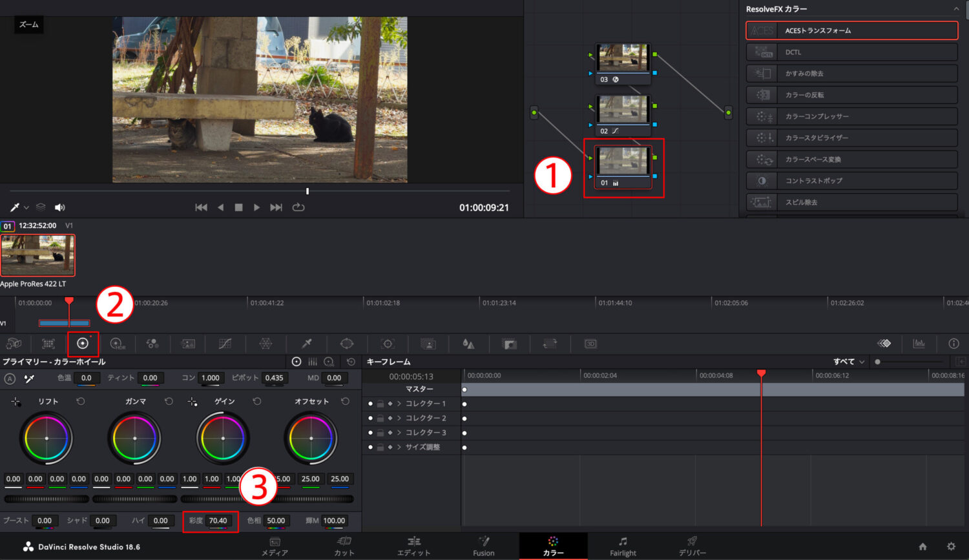Mute the viewer audio
The height and width of the screenshot is (560, 969).
tap(60, 207)
